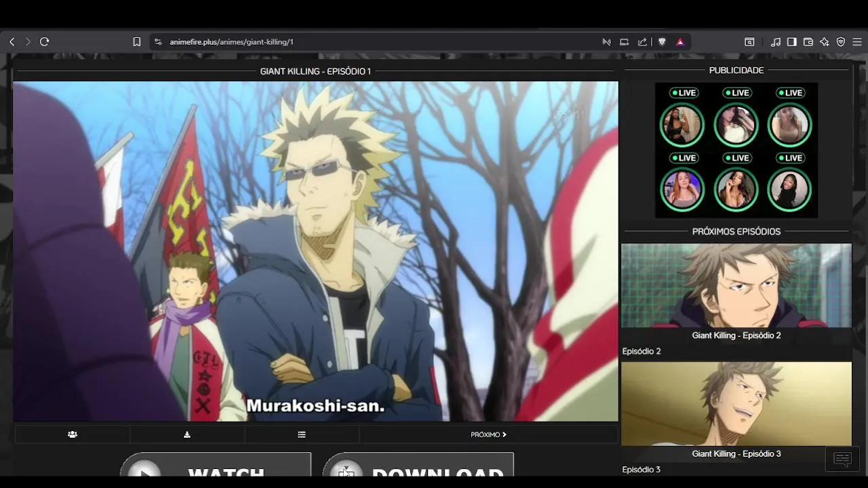Go back with the browser back arrow
This screenshot has width=868, height=488.
coord(12,42)
